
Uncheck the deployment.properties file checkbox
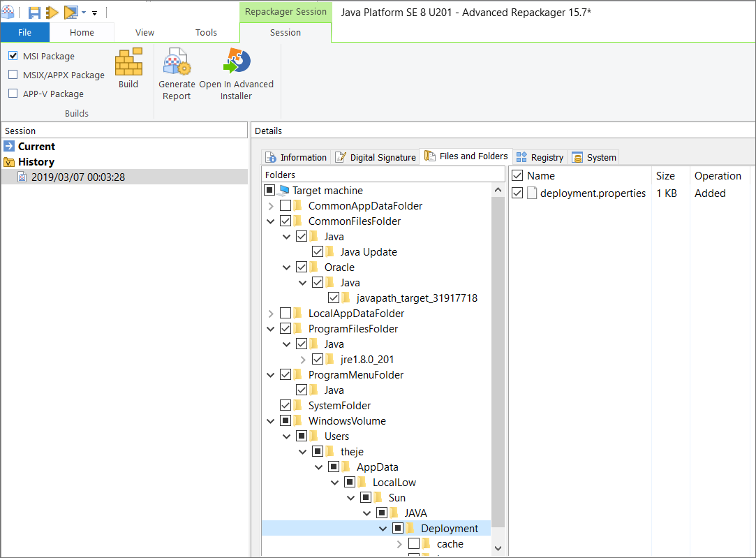517,193
